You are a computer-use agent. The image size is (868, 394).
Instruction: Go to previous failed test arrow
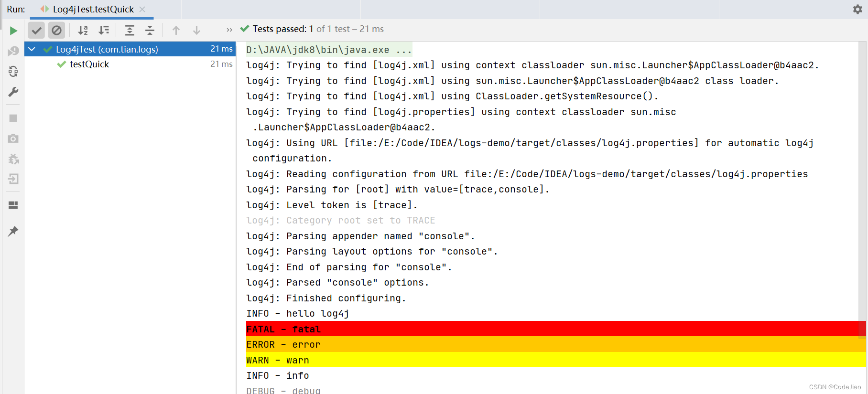pyautogui.click(x=176, y=31)
